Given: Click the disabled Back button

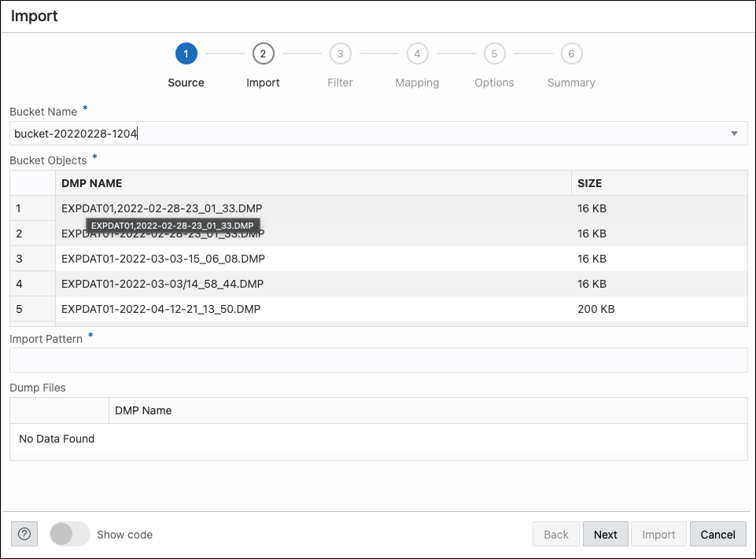Looking at the screenshot, I should (x=555, y=534).
